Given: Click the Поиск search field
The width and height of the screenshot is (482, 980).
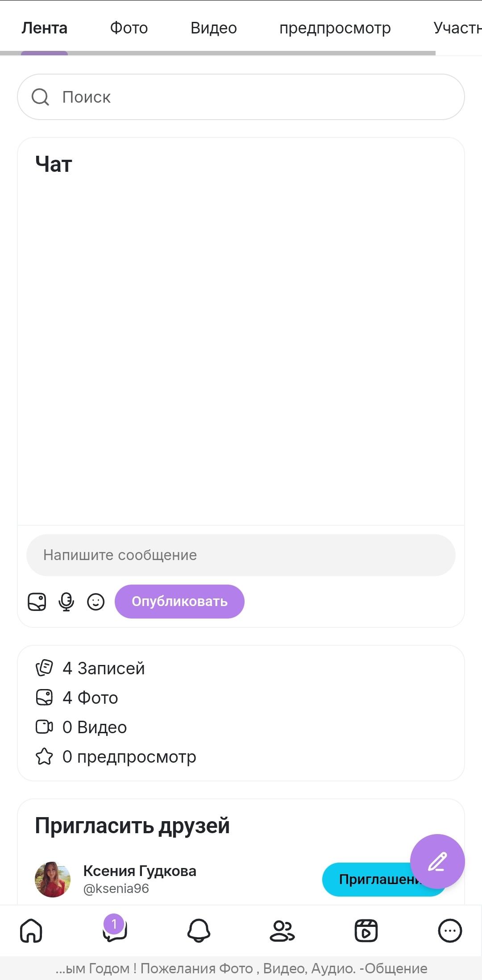Looking at the screenshot, I should tap(241, 97).
